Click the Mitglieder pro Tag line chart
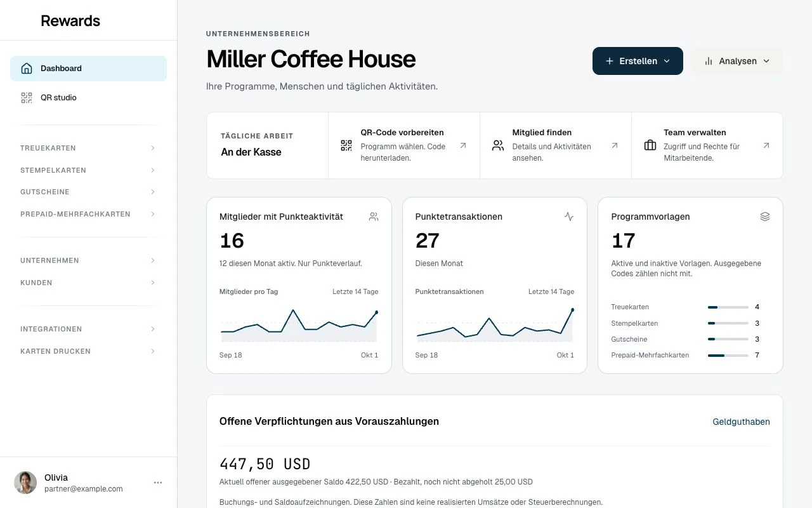Screen dimensions: 812x508 click(299, 325)
